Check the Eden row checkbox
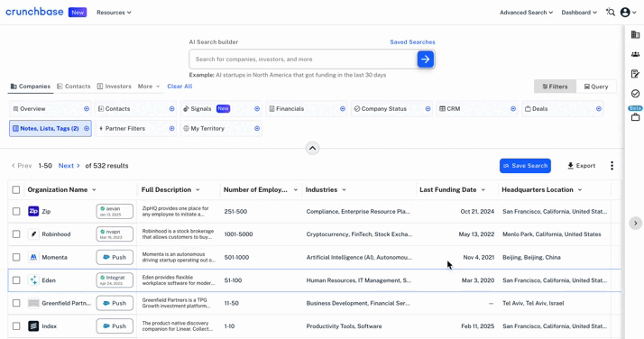Viewport: 644px width, 339px height. tap(16, 280)
